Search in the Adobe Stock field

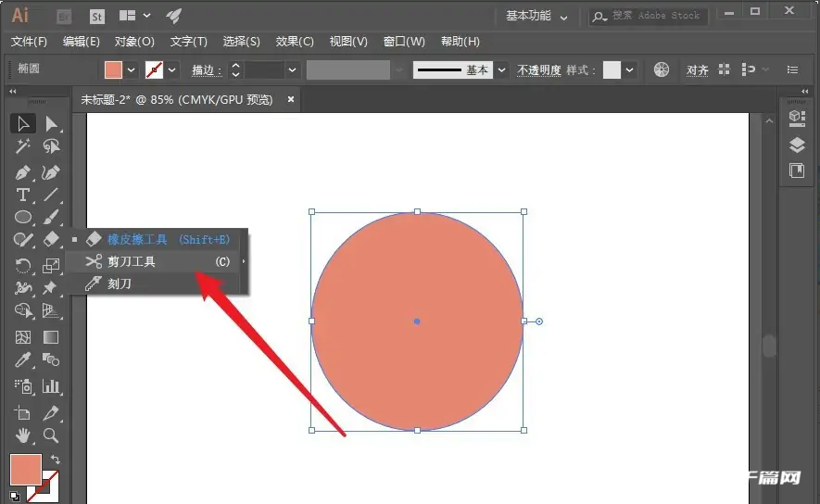[649, 16]
